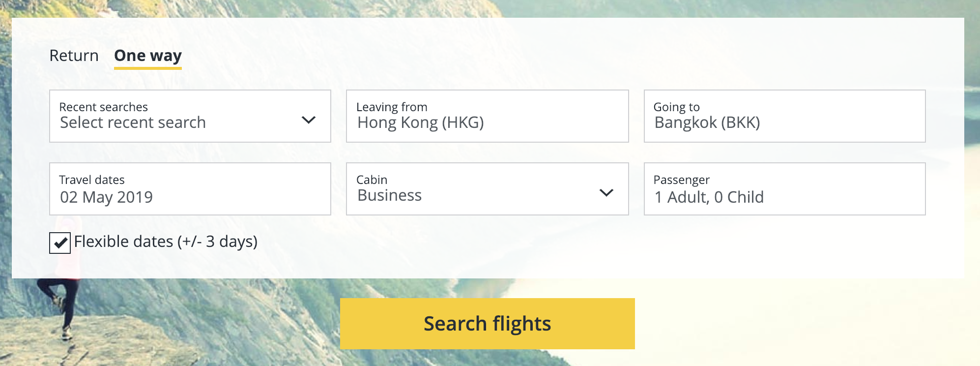Click the Hong Kong (HKG) text

(x=421, y=122)
